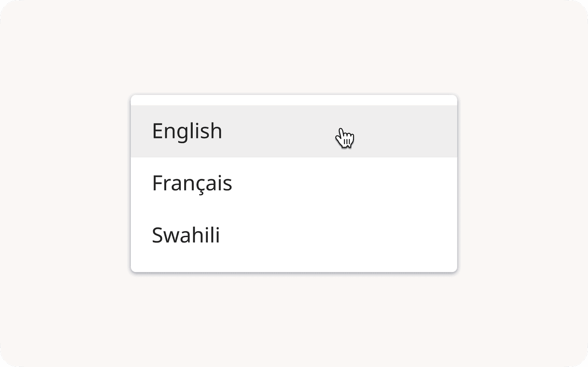Image resolution: width=588 pixels, height=367 pixels.
Task: Click the Swahili text label
Action: tap(186, 235)
